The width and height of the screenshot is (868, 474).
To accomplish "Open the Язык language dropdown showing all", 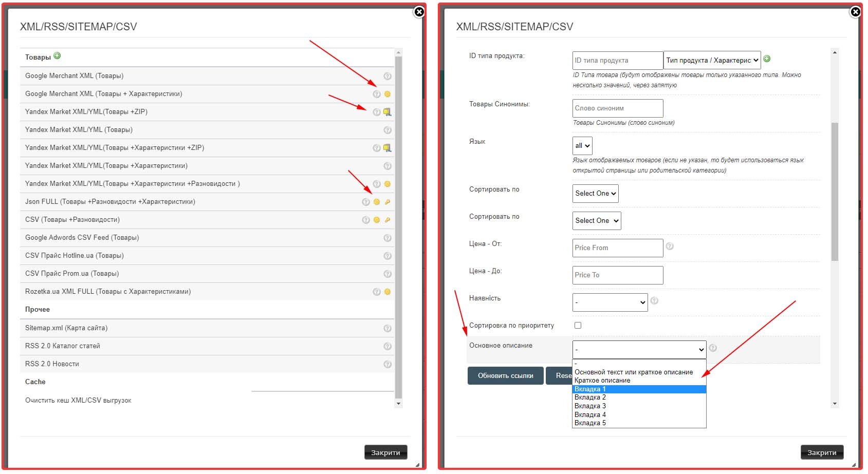I will pos(582,145).
